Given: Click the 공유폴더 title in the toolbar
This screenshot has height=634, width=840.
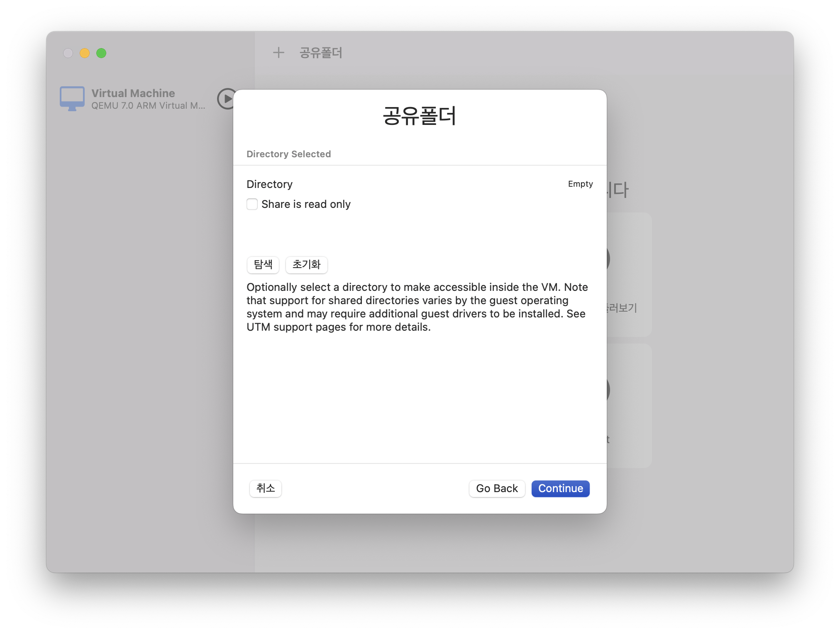Looking at the screenshot, I should click(x=321, y=53).
